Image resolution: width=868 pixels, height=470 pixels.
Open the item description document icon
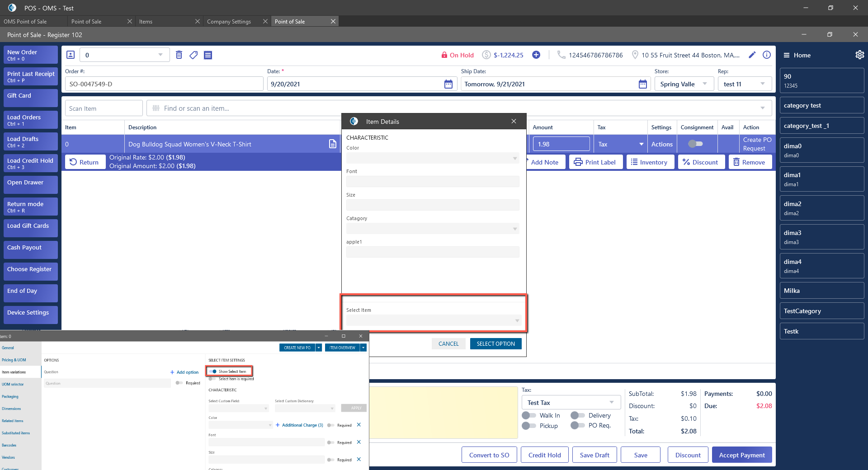(333, 144)
